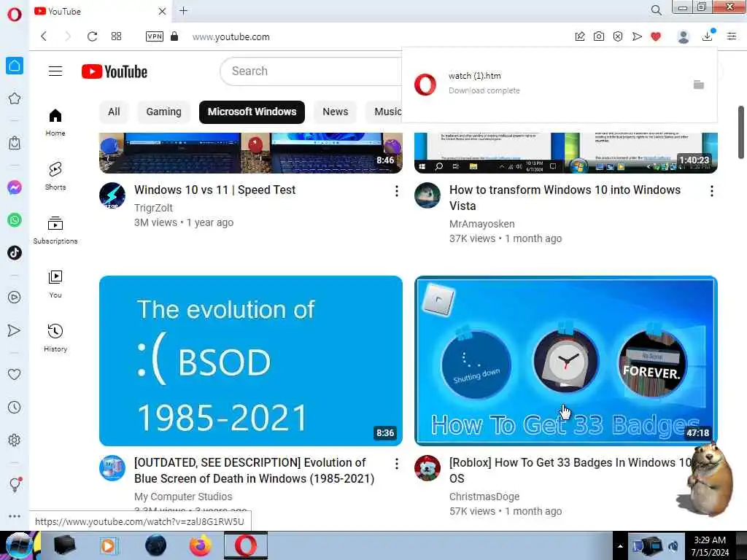Select the Gaming filter chip
The width and height of the screenshot is (747, 560).
click(164, 112)
